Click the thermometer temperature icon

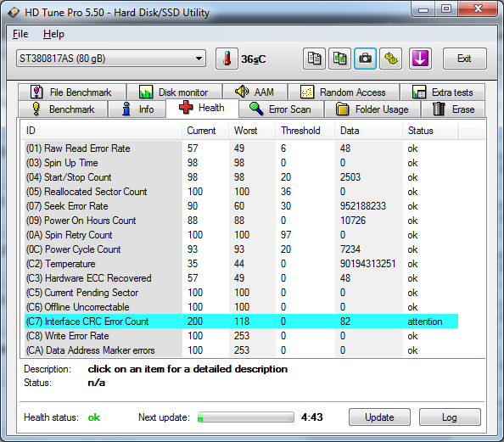click(x=227, y=59)
